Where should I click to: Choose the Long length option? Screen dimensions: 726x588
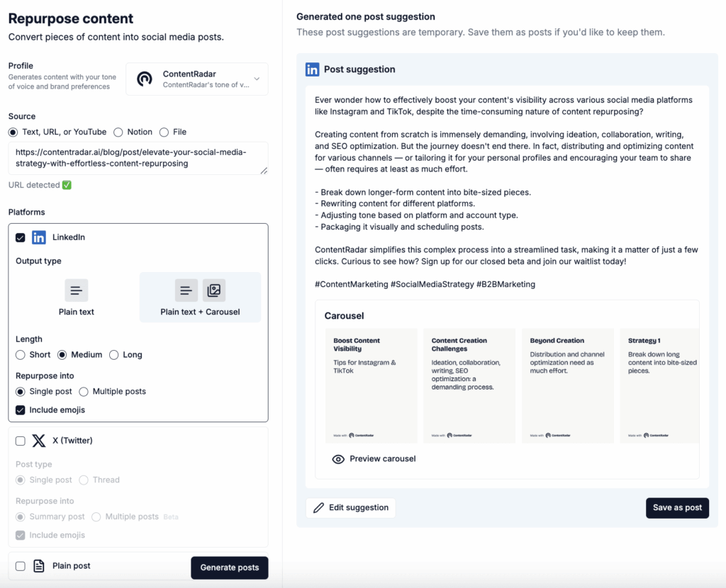click(x=114, y=355)
